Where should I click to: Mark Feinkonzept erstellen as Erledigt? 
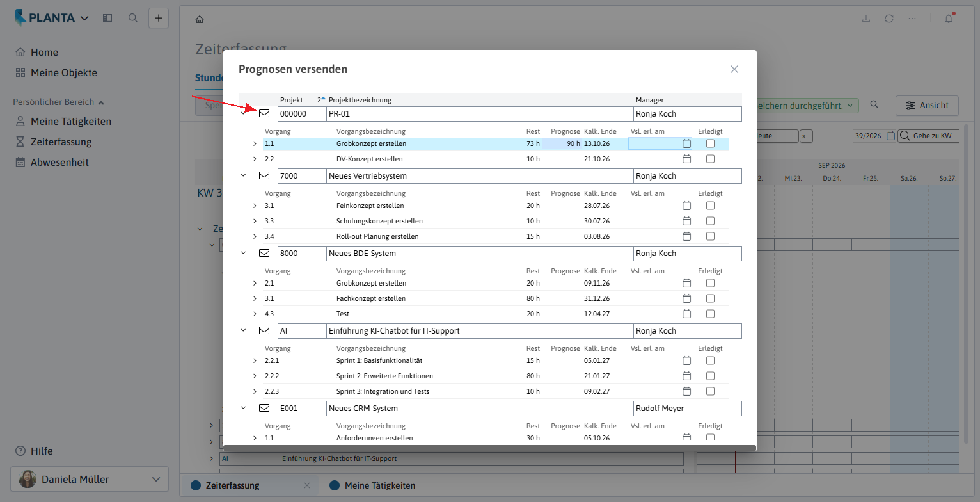point(710,206)
